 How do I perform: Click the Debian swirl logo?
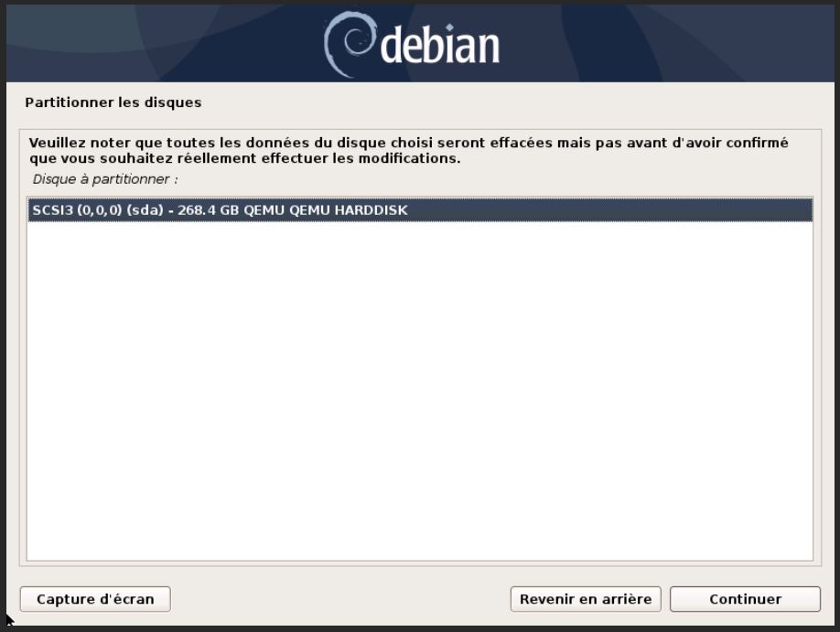(x=350, y=45)
